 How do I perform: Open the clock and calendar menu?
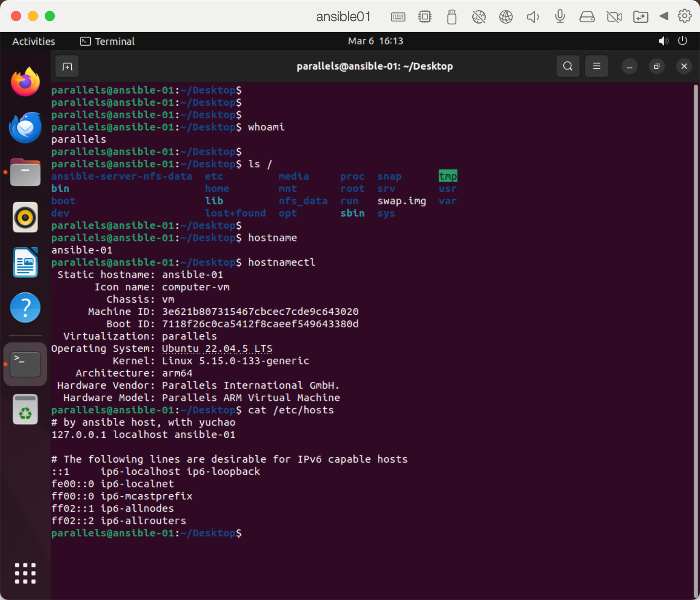[x=375, y=41]
